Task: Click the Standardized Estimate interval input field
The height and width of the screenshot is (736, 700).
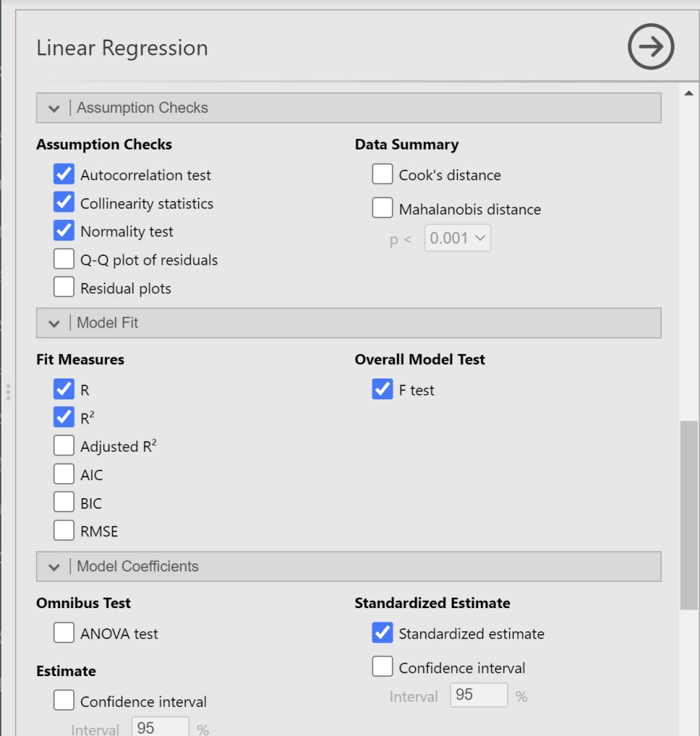Action: click(x=479, y=696)
